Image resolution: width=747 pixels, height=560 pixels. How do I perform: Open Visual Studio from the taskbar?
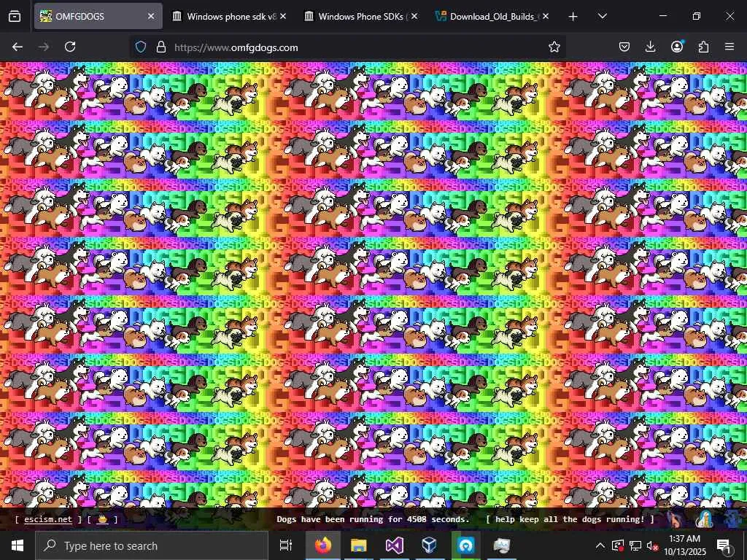[x=395, y=545]
